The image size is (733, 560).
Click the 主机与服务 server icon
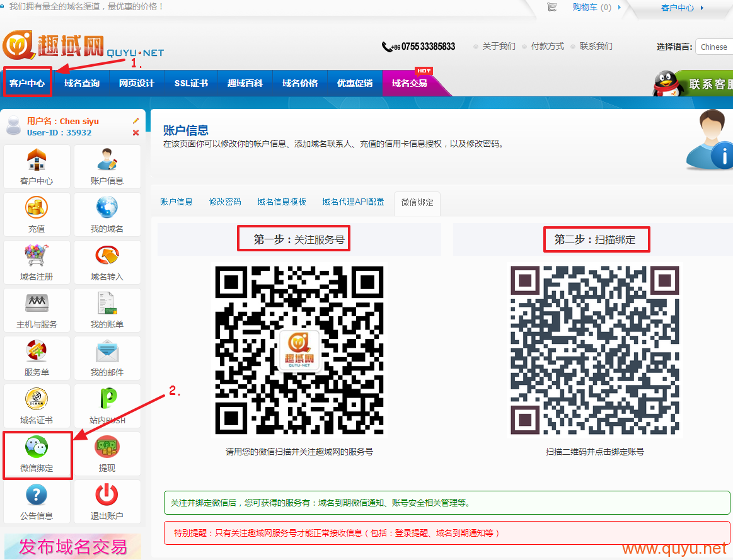[37, 303]
